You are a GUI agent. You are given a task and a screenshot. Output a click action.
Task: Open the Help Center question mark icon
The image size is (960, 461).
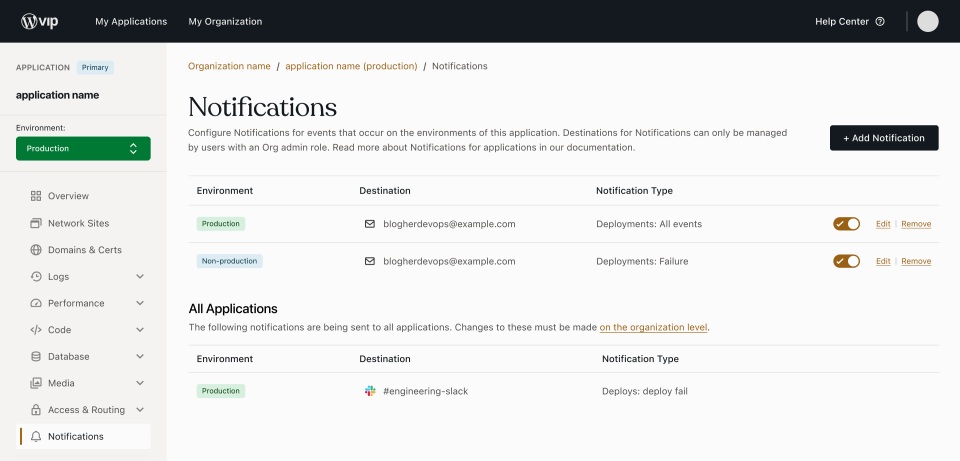point(880,21)
